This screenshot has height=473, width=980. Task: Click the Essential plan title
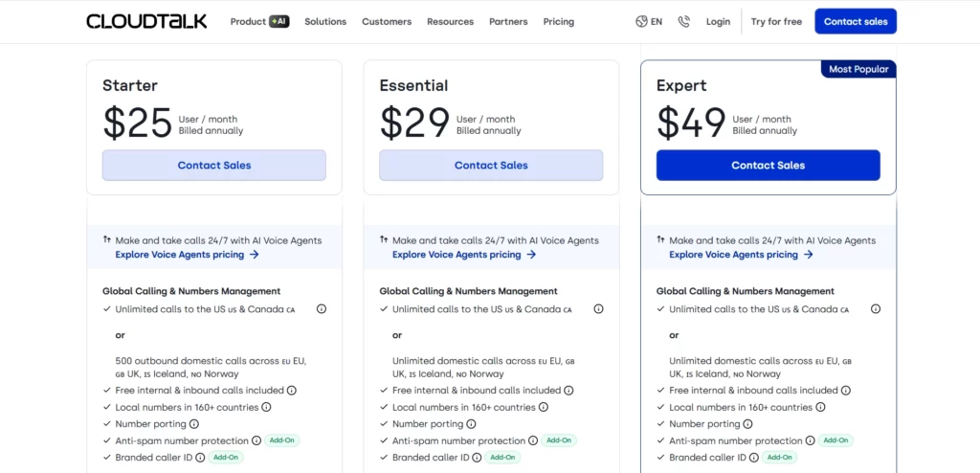coord(413,85)
